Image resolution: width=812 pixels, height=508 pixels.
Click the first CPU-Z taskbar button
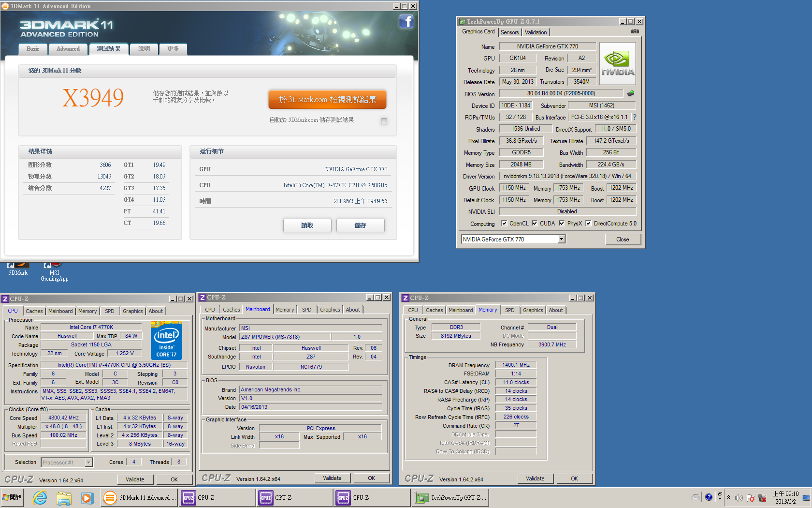217,497
